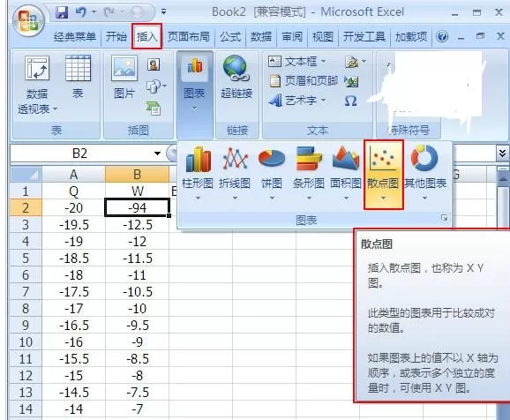Screen dimensions: 510x420
Task: Click cell B14 with value -7
Action: pos(137,409)
